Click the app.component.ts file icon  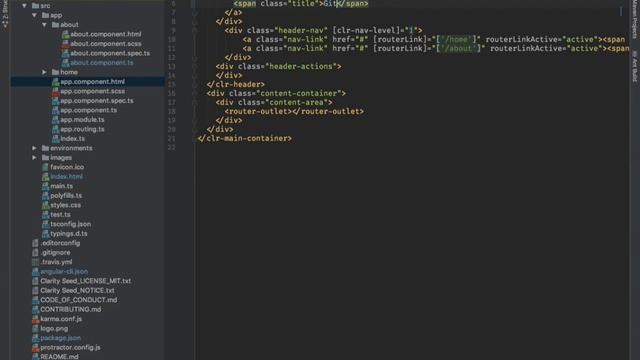pos(56,110)
